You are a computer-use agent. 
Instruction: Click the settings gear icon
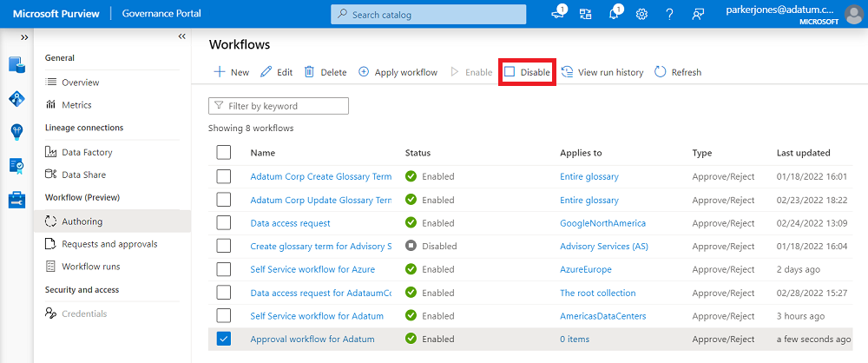[641, 14]
